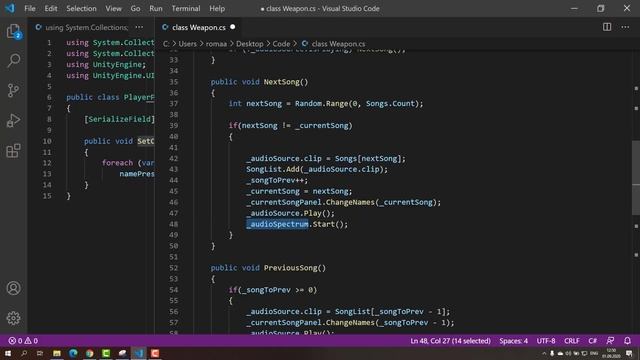Open the View menu
640x360 pixels.
pyautogui.click(x=113, y=8)
